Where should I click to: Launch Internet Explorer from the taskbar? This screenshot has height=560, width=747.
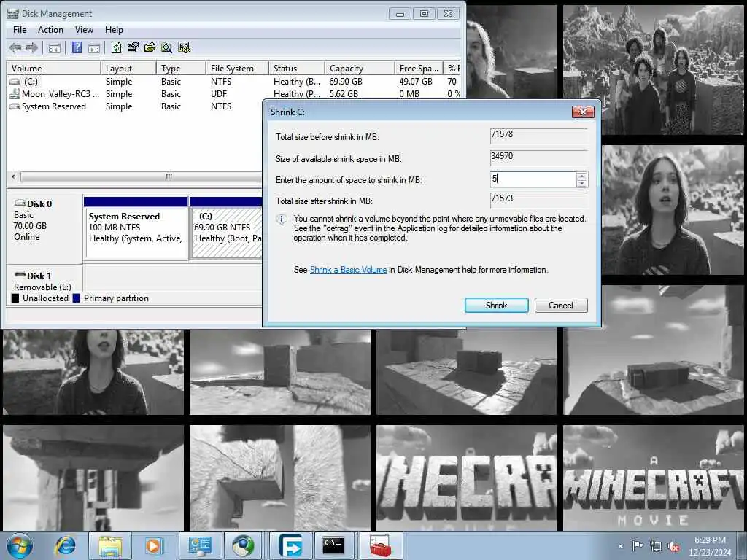[65, 545]
